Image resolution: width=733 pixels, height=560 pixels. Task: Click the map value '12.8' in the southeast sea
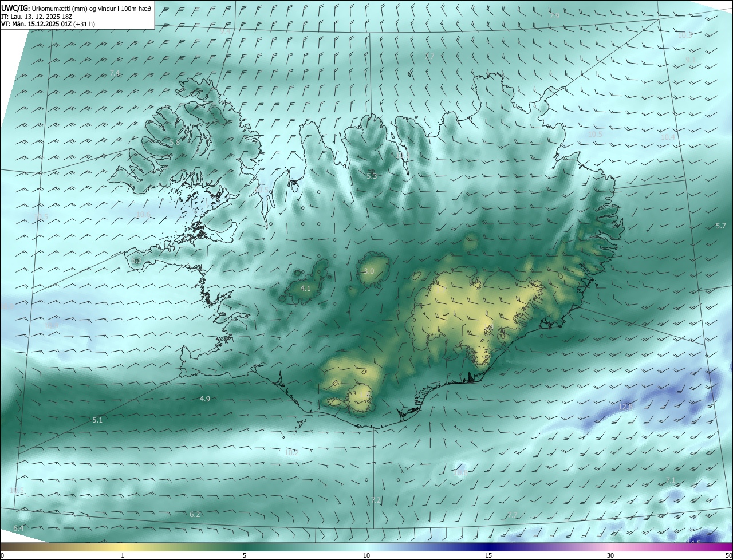[x=625, y=407]
